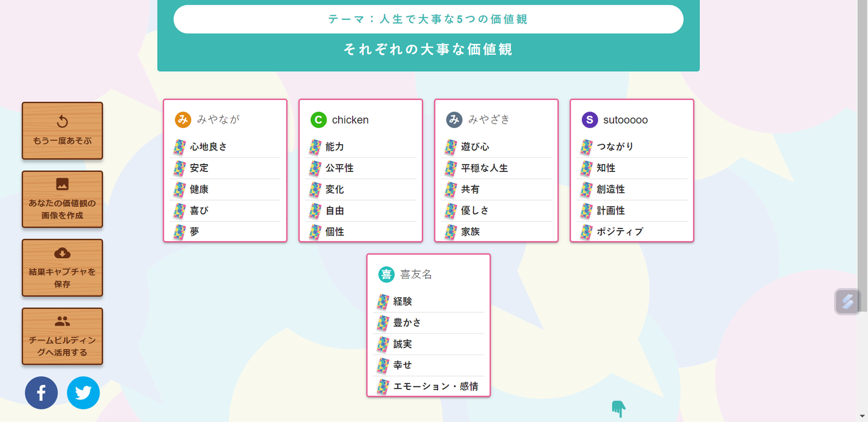Click the teal 喜友名 avatar icon
Viewport: 868px width, 422px height.
click(x=386, y=274)
